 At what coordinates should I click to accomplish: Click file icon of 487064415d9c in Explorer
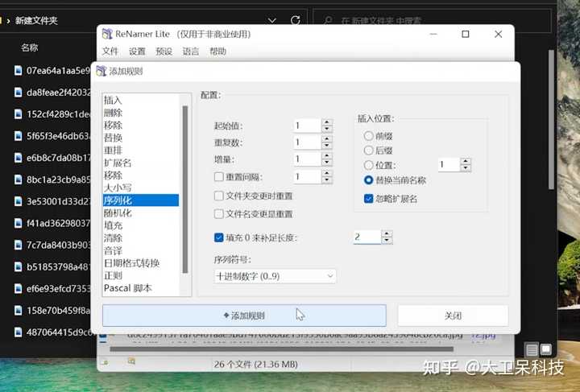click(x=18, y=332)
